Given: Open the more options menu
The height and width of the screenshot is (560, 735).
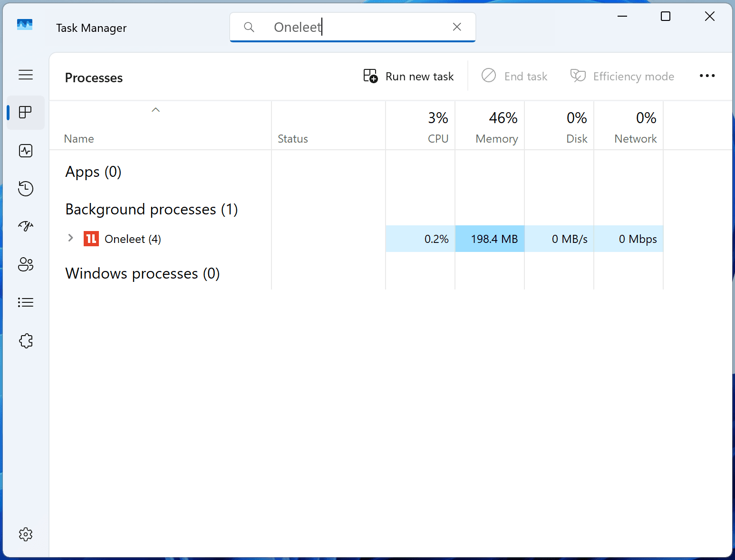Looking at the screenshot, I should 707,76.
